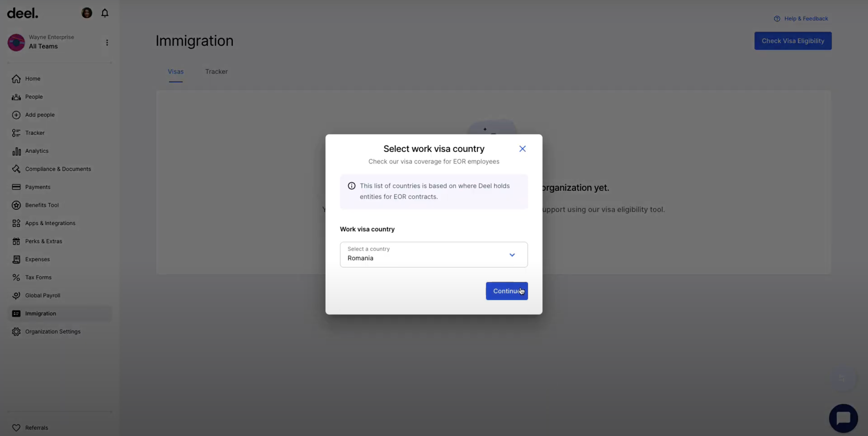Open the chat support bubble
Viewport: 868px width, 436px height.
pos(843,418)
